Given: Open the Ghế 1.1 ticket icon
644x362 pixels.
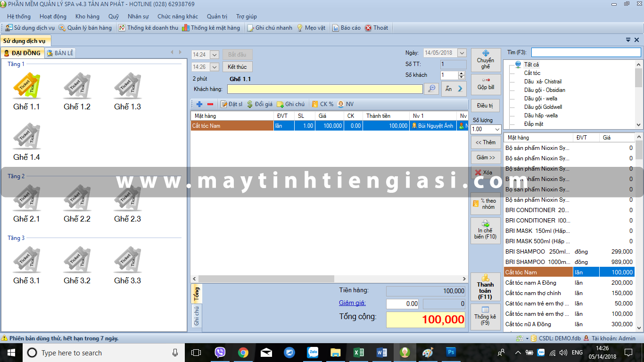Looking at the screenshot, I should (x=26, y=86).
